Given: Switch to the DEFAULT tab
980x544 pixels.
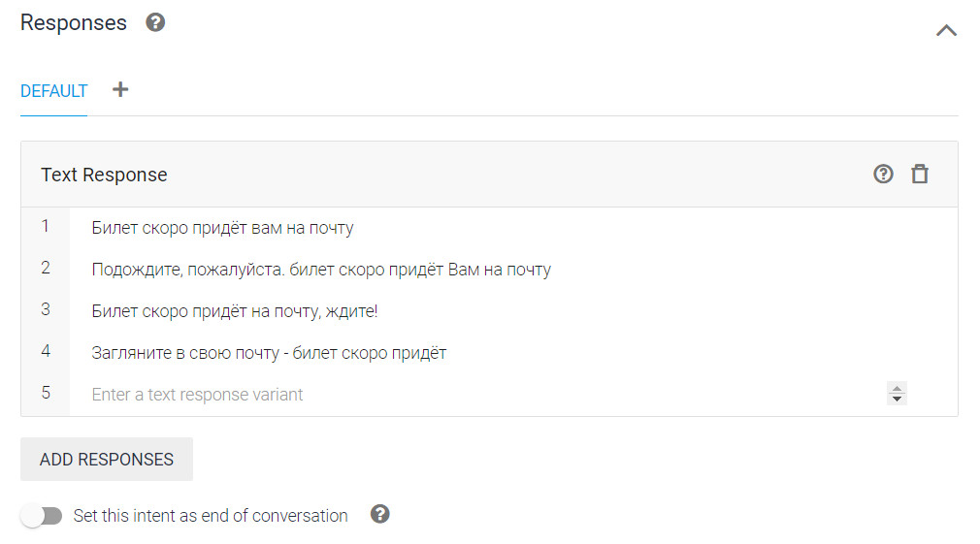Looking at the screenshot, I should click(x=54, y=91).
